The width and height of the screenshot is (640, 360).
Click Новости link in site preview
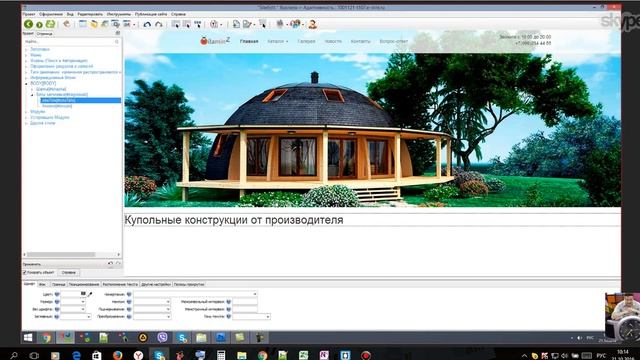coord(333,41)
